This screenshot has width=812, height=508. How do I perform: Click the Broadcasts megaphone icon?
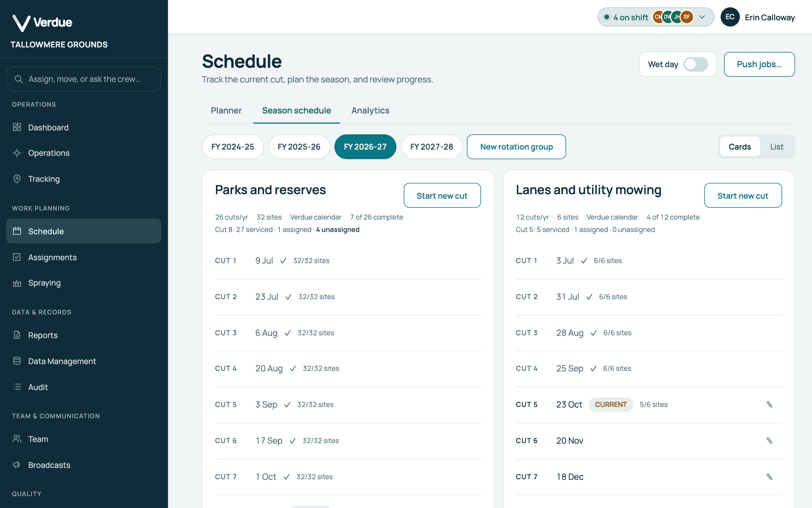click(x=17, y=465)
